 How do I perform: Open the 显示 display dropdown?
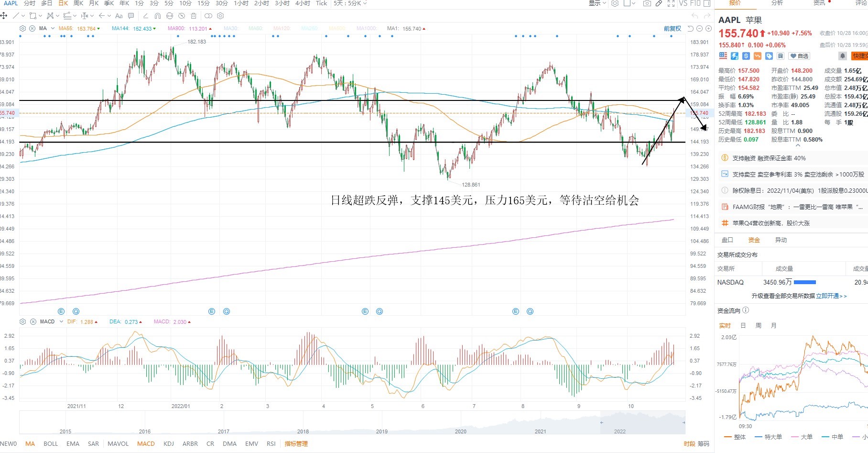point(597,3)
